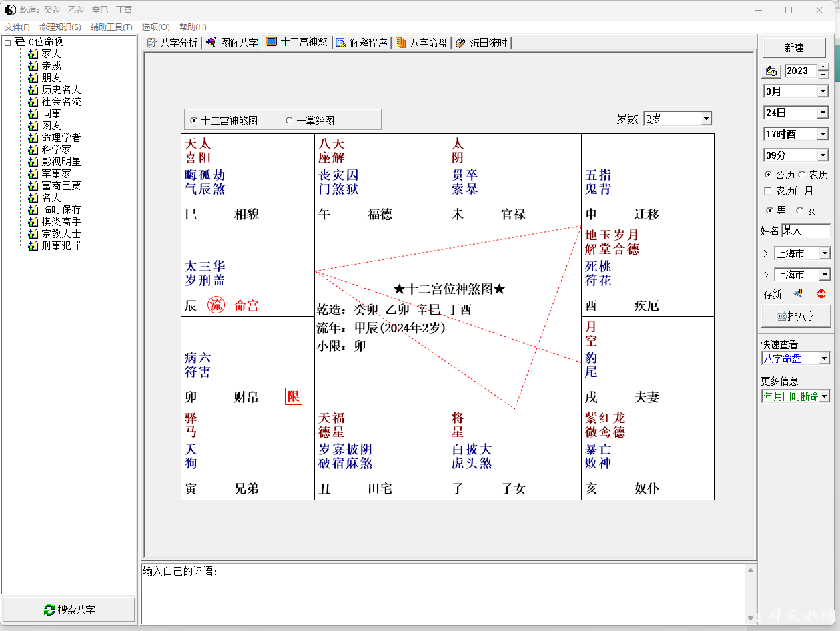Image resolution: width=840 pixels, height=631 pixels.
Task: Click the red 流 circle marker in 辰 palace
Action: pyautogui.click(x=216, y=305)
